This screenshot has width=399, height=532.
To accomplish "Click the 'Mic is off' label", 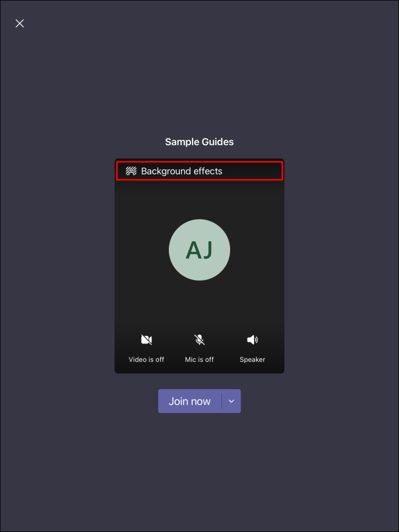I will click(x=199, y=360).
